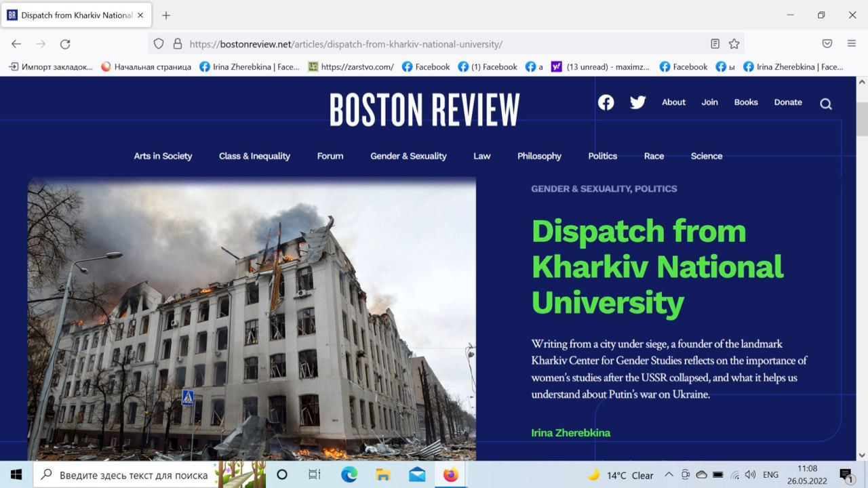The width and height of the screenshot is (868, 488).
Task: Open a new browser tab
Action: coord(166,15)
